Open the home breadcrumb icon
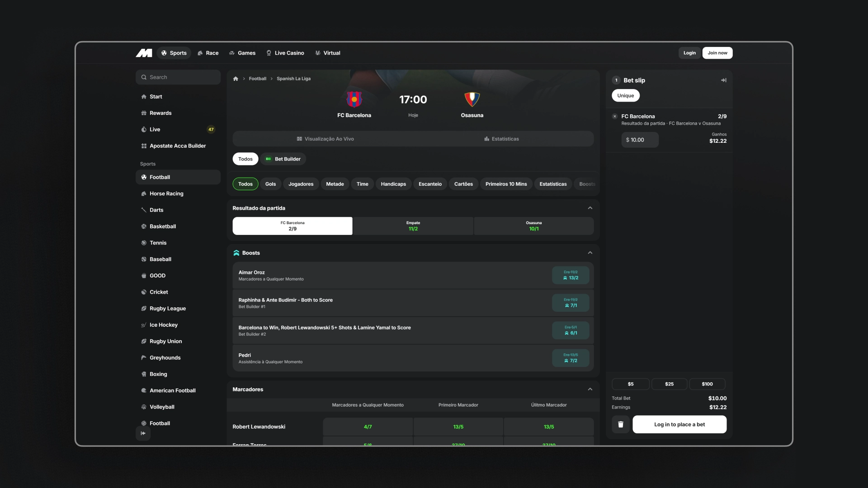The image size is (868, 488). click(x=236, y=79)
